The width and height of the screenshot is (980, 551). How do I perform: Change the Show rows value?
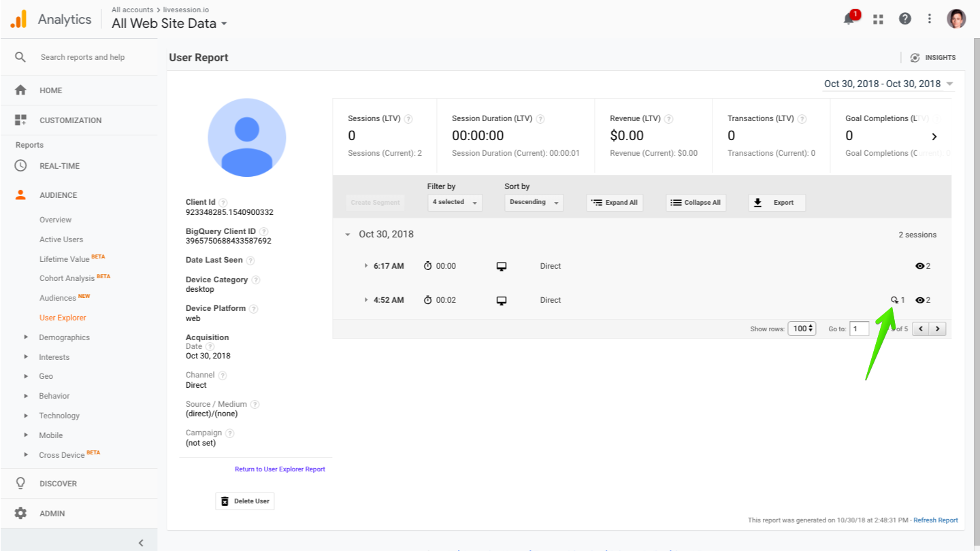pos(802,329)
